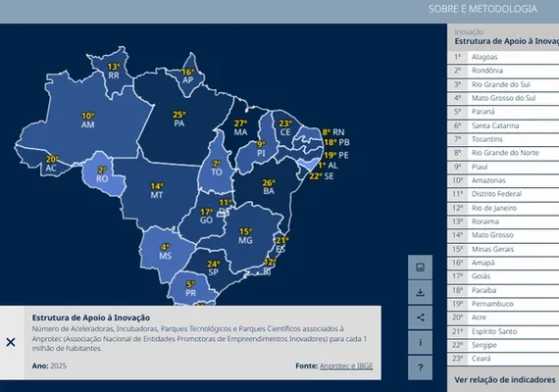
Task: Select Sergipe ranking row
Action: tap(503, 345)
